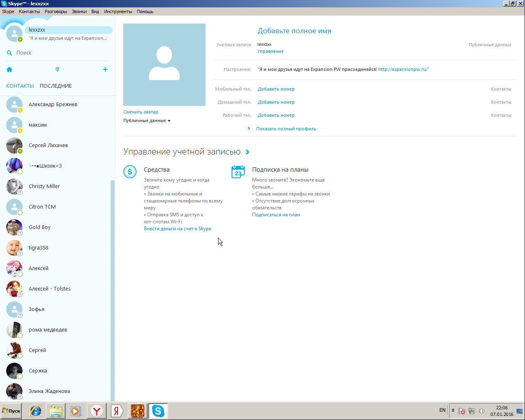Image resolution: width=525 pixels, height=420 pixels.
Task: Open Инструменты menu
Action: coord(118,11)
